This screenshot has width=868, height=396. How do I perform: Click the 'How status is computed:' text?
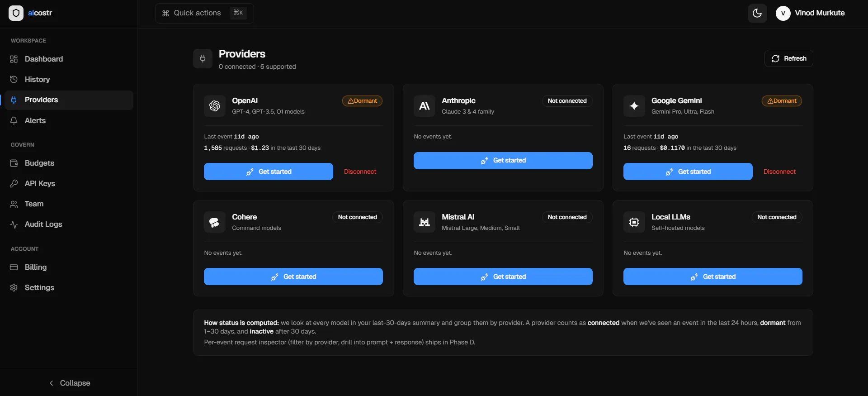pyautogui.click(x=241, y=323)
